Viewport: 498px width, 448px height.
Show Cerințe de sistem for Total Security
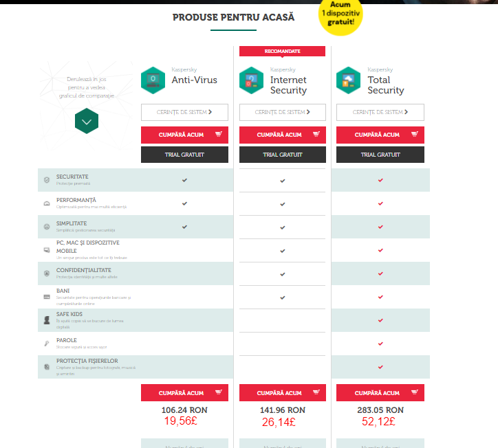(x=380, y=112)
